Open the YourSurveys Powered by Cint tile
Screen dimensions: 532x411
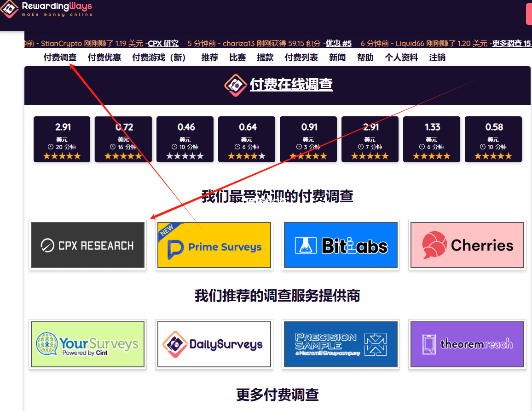(87, 344)
